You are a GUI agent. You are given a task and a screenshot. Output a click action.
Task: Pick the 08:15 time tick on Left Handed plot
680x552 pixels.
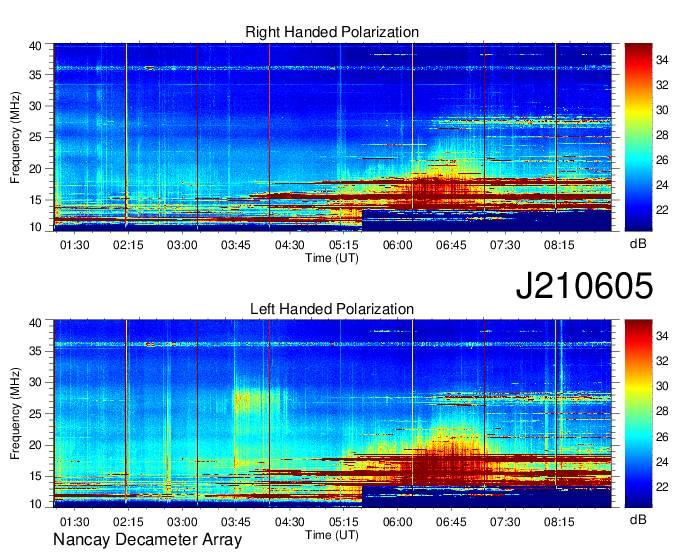pos(559,522)
